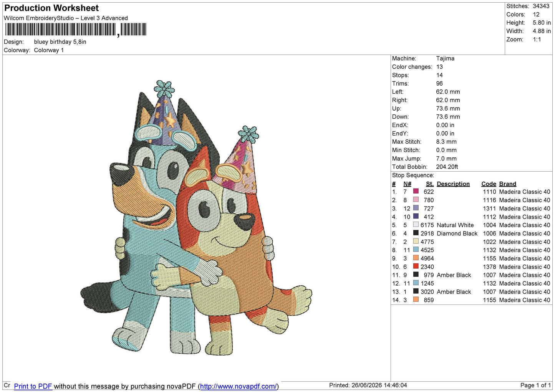Image resolution: width=555 pixels, height=392 pixels.
Task: Select Natural White swatch in stop 5
Action: pyautogui.click(x=416, y=225)
